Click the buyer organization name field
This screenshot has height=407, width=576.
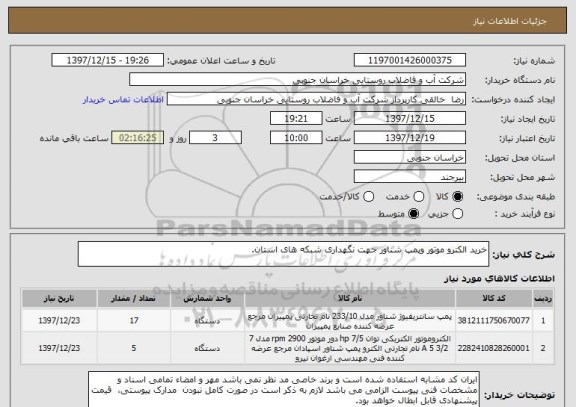point(298,80)
